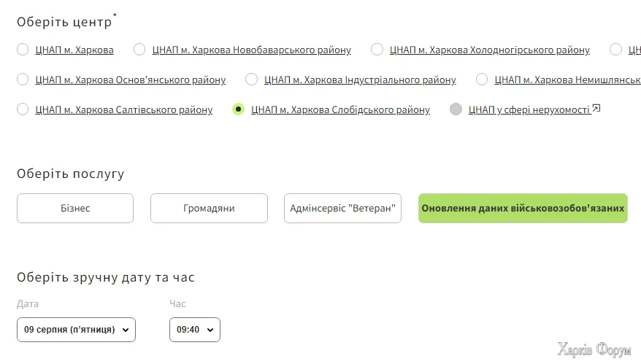The image size is (641, 364).
Task: Expand the Час dropdown showing 09:40
Action: click(194, 330)
